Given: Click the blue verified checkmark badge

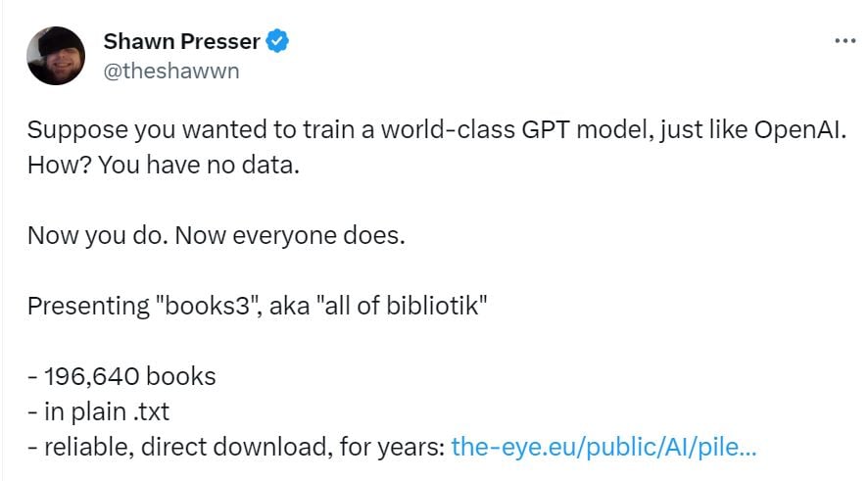Looking at the screenshot, I should pos(277,41).
